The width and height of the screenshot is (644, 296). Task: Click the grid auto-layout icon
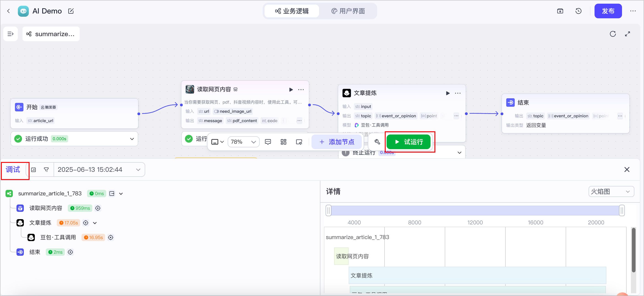283,142
